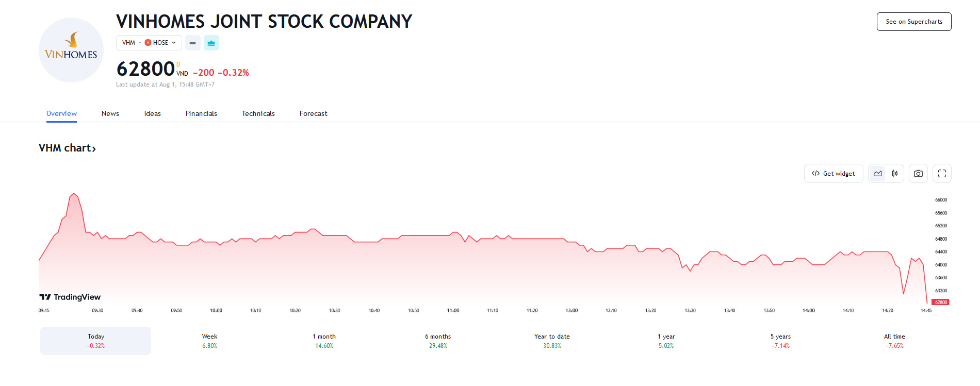Select the Today time range

click(96, 341)
